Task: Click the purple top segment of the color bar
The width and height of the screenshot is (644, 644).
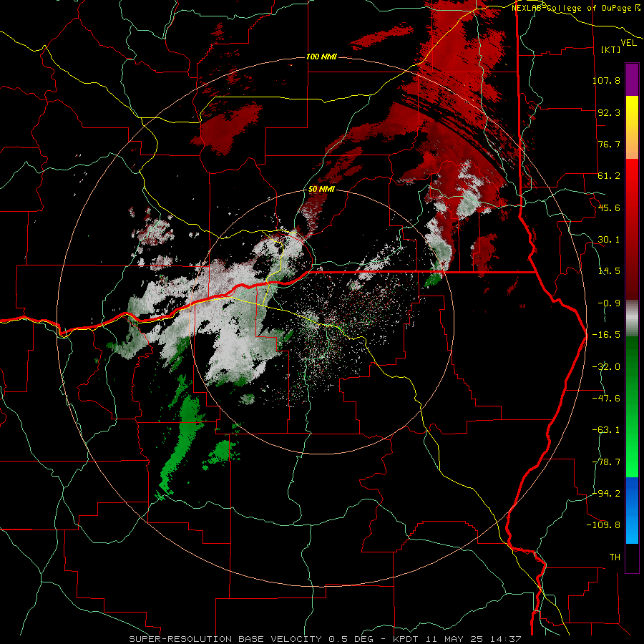Action: (x=632, y=79)
